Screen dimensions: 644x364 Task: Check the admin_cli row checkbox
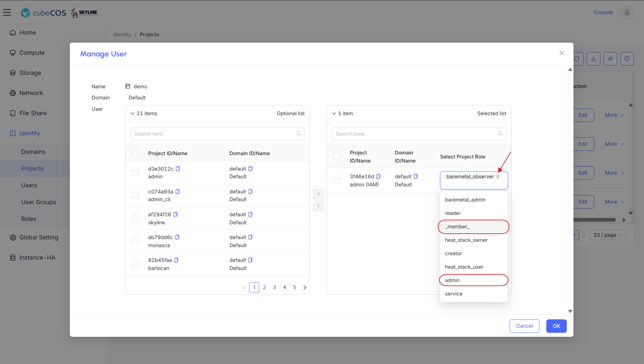tap(135, 195)
